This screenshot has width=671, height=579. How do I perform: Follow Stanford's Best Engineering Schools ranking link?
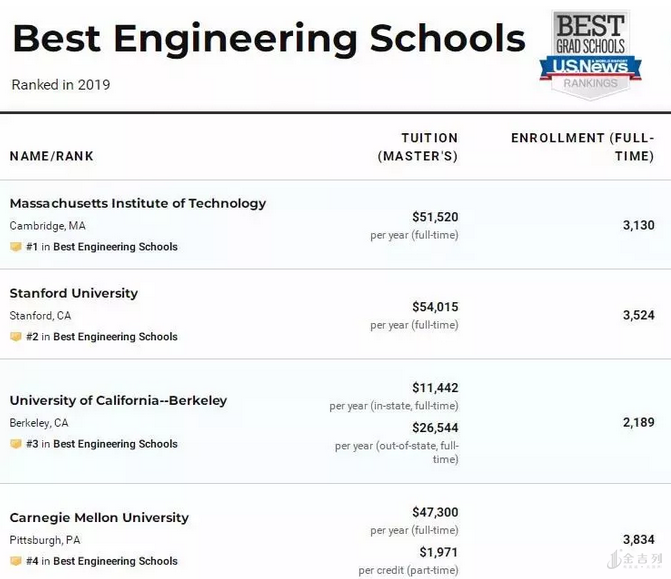click(115, 337)
